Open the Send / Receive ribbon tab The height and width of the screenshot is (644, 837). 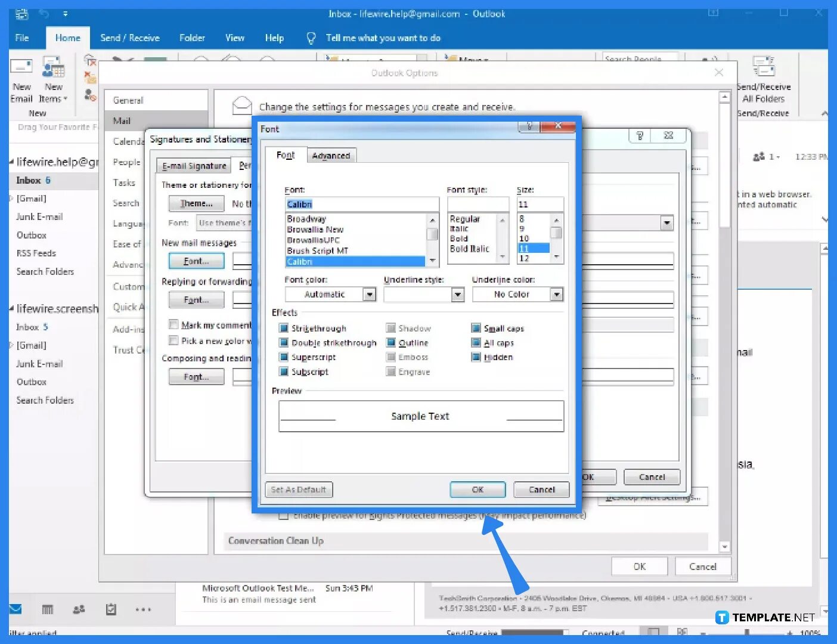130,38
